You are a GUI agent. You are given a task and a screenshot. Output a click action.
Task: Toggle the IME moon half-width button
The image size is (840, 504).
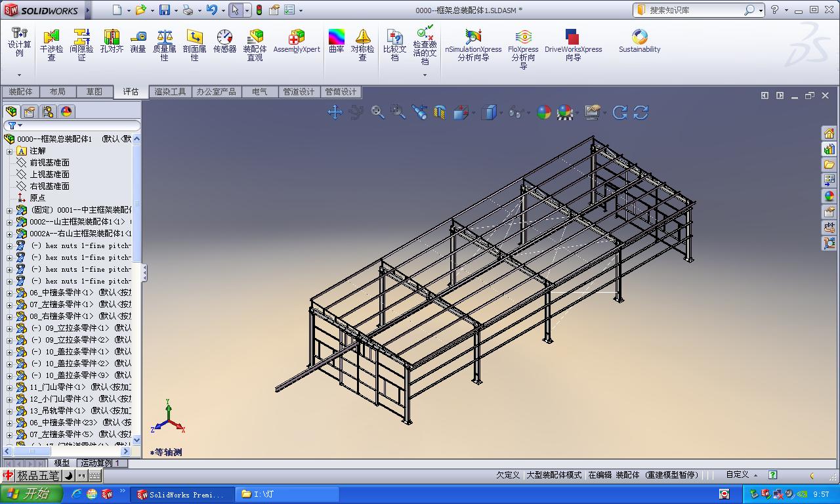[69, 476]
